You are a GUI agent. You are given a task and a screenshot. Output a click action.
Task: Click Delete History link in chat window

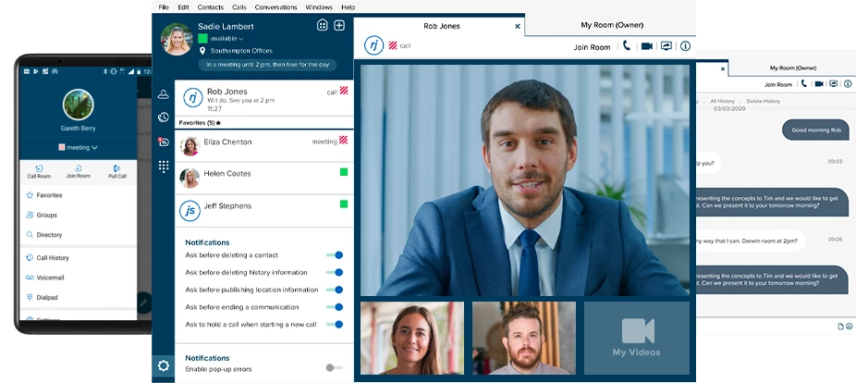764,102
